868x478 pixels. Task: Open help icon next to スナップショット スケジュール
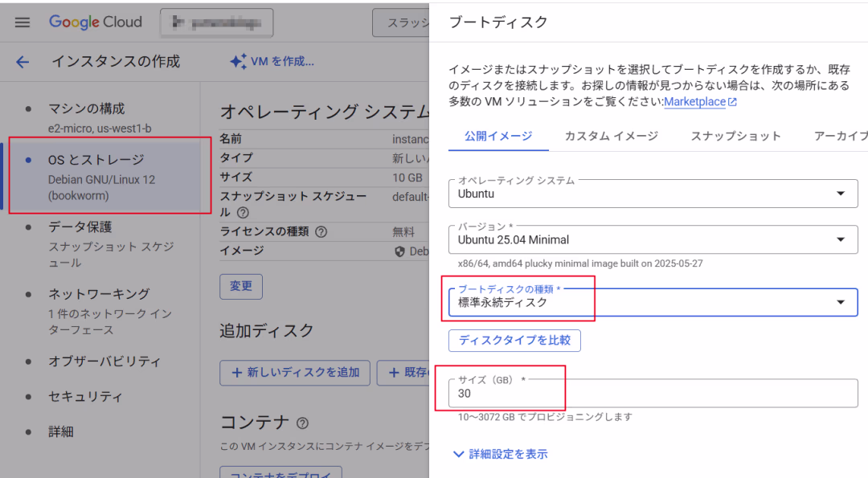(x=243, y=212)
